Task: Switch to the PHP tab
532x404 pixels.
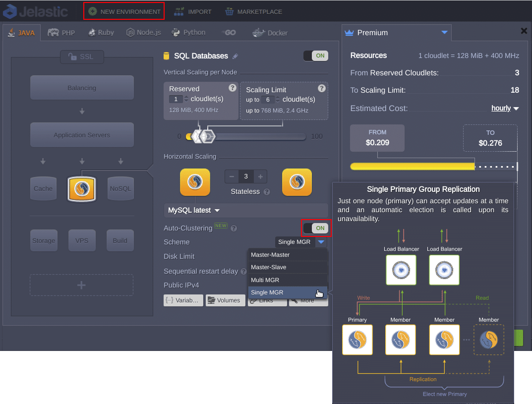Action: pos(61,33)
